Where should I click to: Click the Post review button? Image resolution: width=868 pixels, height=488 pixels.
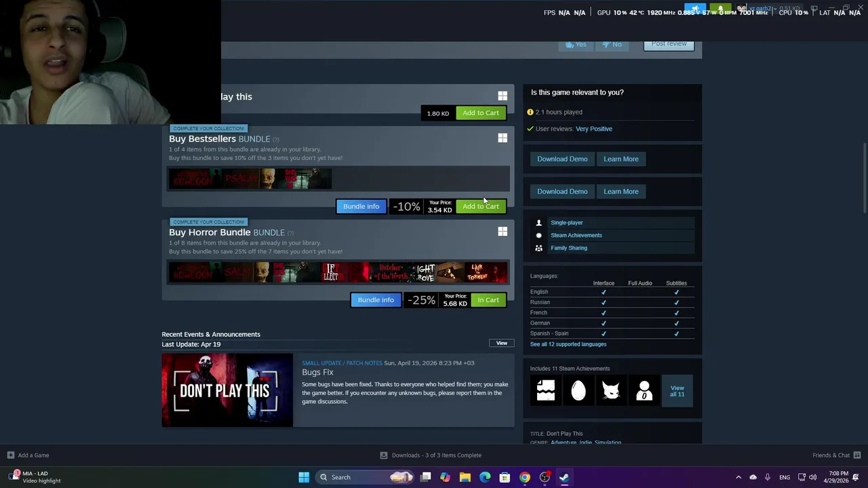669,45
